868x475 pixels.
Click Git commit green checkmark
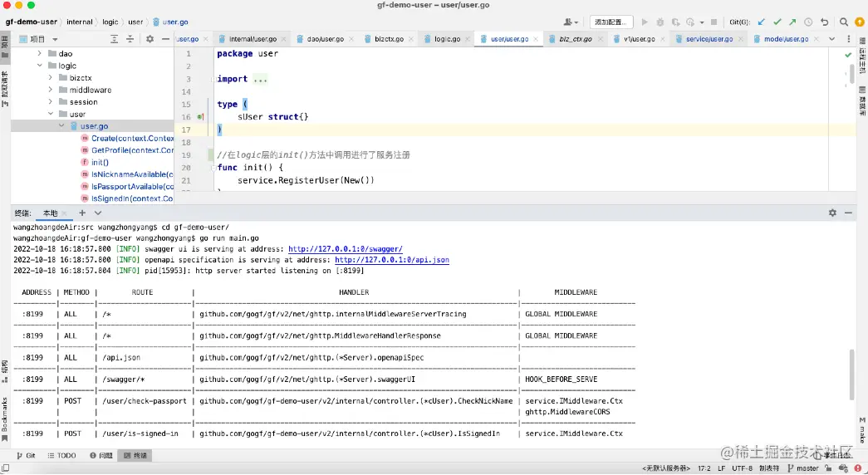pos(777,22)
